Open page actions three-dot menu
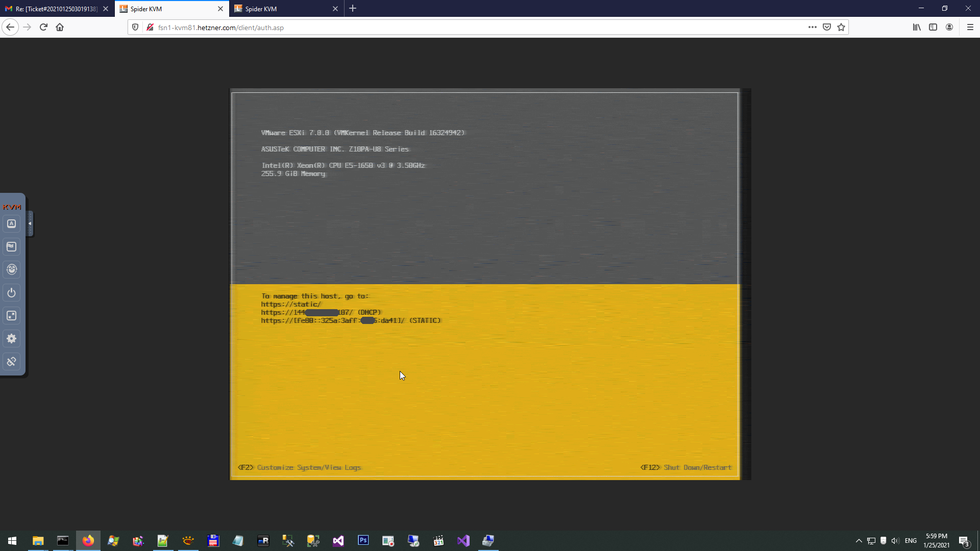 coord(812,28)
